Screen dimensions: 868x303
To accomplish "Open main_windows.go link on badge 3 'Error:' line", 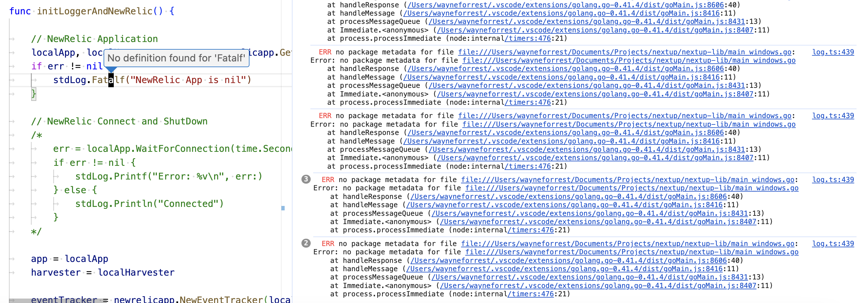I will (x=632, y=188).
